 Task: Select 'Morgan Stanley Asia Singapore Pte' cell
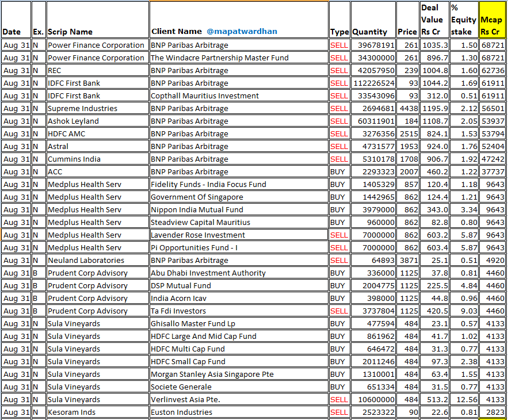pos(239,373)
